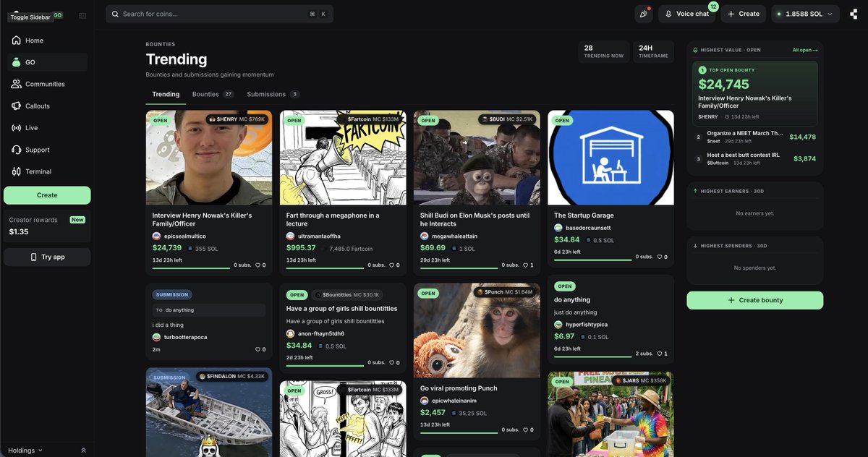Click $Fartcoin MC $133M tag on megaphone card
This screenshot has height=457, width=868.
point(369,119)
